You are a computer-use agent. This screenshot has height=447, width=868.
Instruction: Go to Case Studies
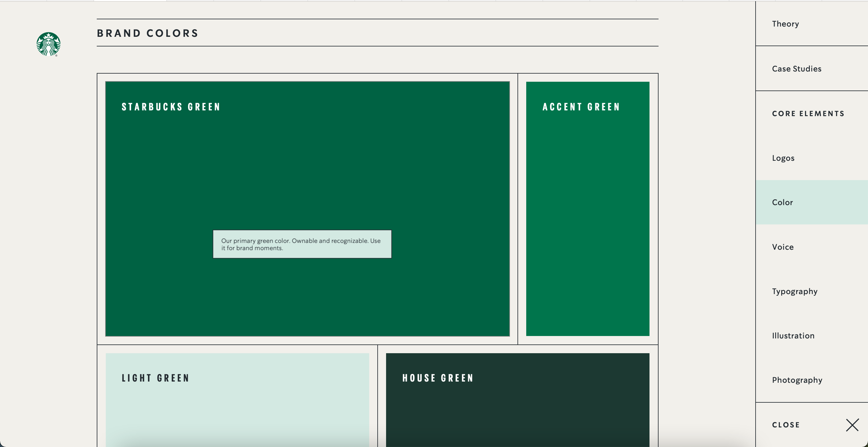point(797,68)
